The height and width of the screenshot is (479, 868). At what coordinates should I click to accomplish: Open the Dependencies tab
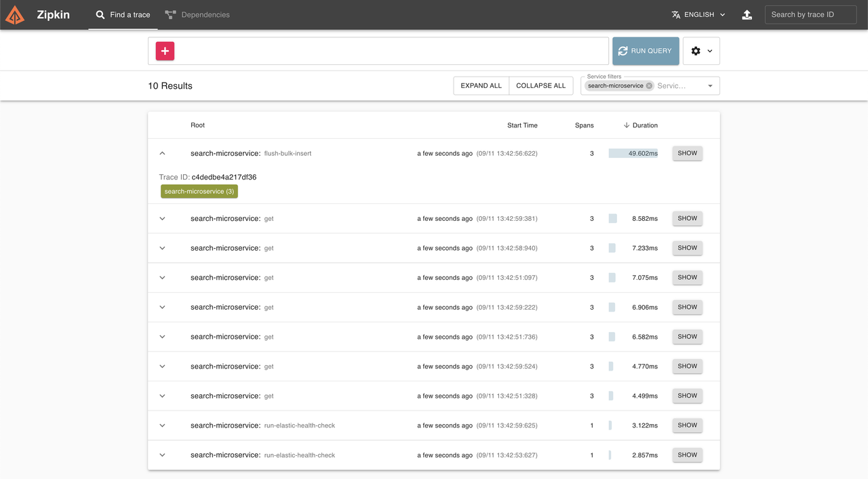pos(197,15)
